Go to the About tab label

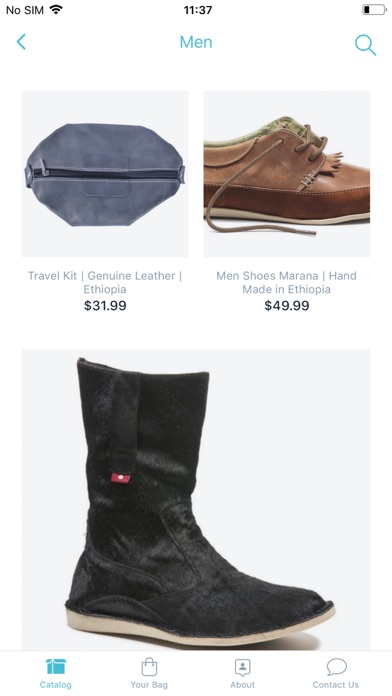(242, 684)
